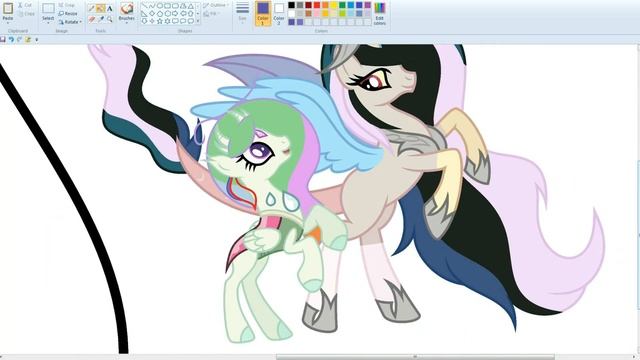Pick the black color swatch
This screenshot has height=360, width=640.
coord(291,5)
